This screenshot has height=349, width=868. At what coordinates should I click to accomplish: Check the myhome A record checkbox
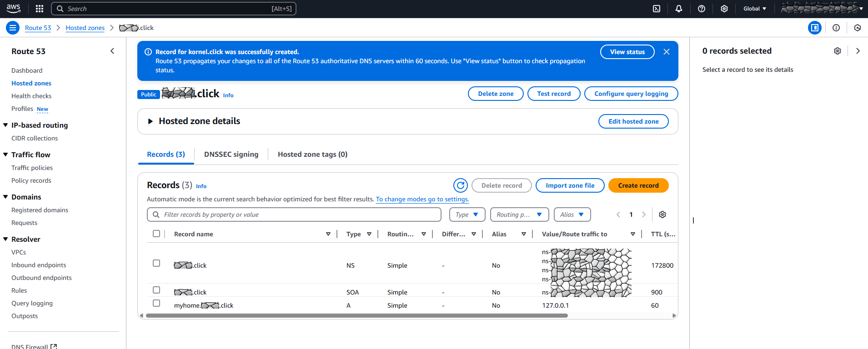(156, 303)
